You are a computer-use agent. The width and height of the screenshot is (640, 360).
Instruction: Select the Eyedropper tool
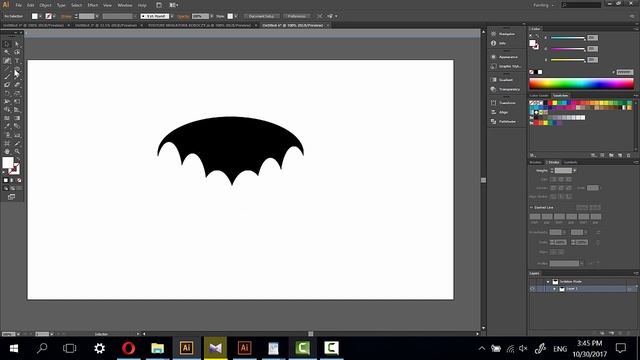[7, 127]
